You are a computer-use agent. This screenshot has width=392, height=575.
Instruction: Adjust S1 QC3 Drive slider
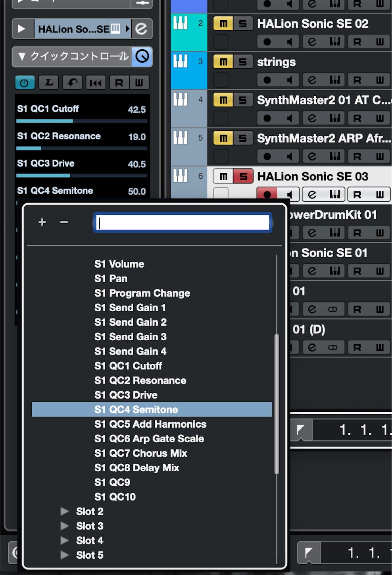(x=82, y=176)
